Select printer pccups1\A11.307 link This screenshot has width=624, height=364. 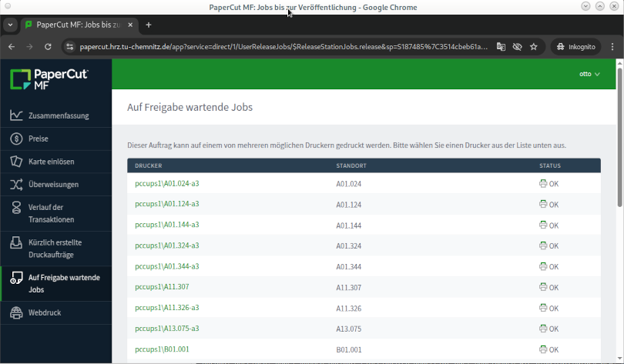point(162,287)
